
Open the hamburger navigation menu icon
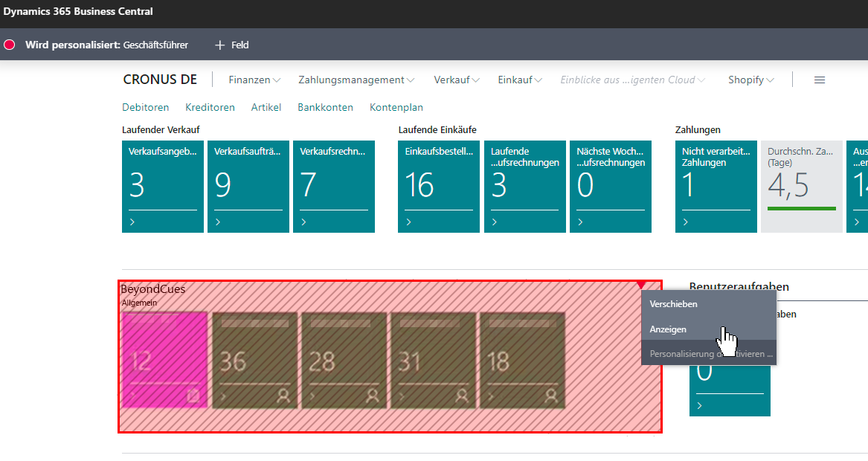point(819,80)
